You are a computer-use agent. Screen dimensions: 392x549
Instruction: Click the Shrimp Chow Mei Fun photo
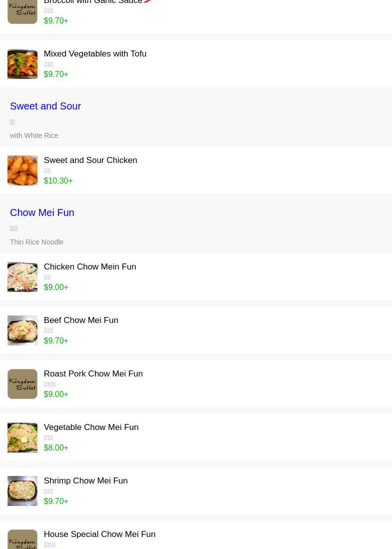pos(22,491)
